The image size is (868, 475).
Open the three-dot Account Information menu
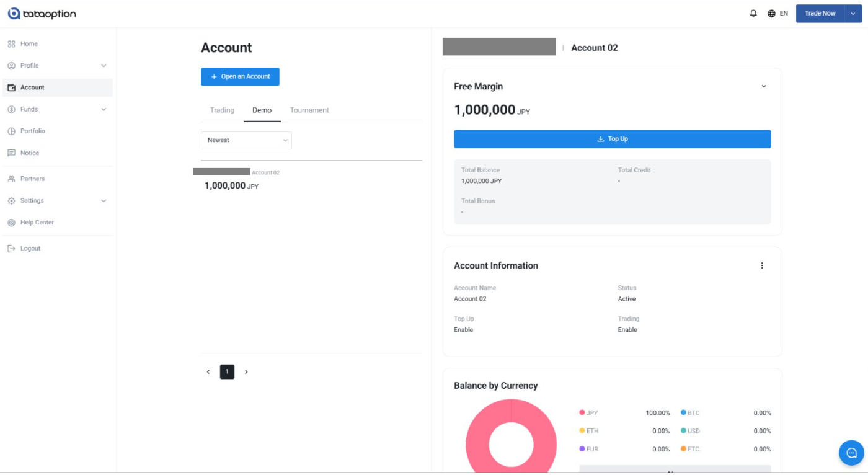762,265
